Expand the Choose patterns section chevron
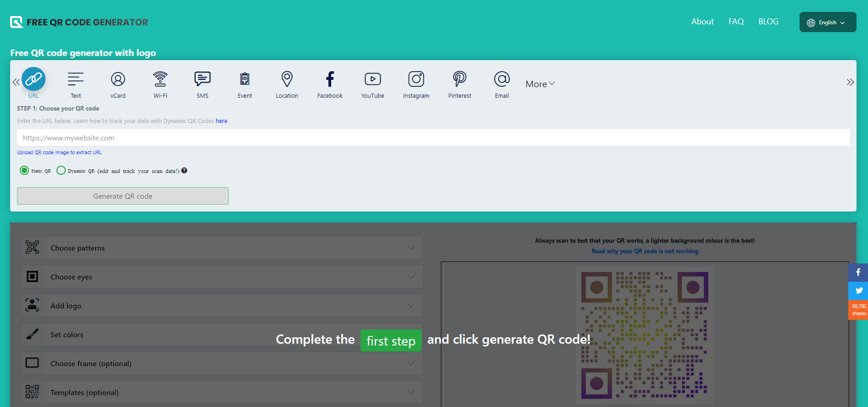 coord(411,247)
